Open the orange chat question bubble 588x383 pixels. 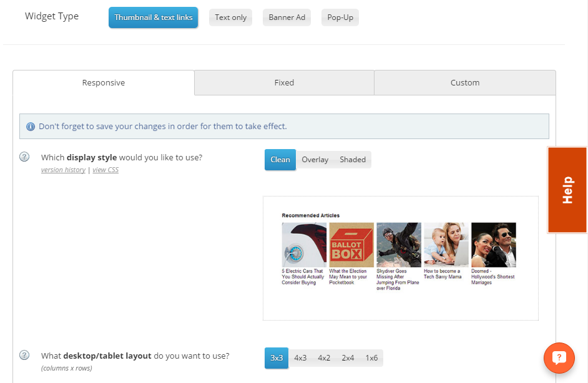click(559, 358)
